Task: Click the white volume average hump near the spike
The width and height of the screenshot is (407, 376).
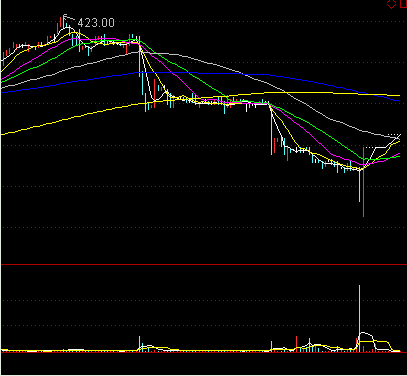Action: (x=366, y=333)
